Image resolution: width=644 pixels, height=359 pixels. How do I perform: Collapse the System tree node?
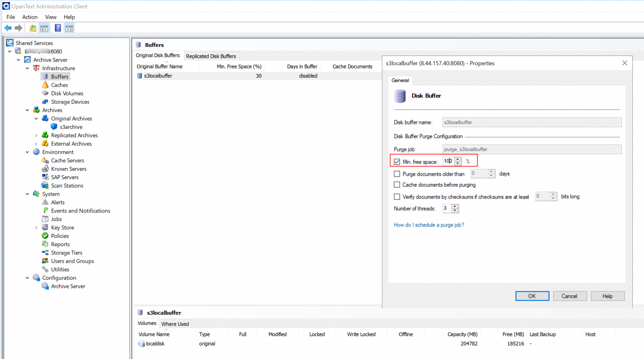[27, 194]
